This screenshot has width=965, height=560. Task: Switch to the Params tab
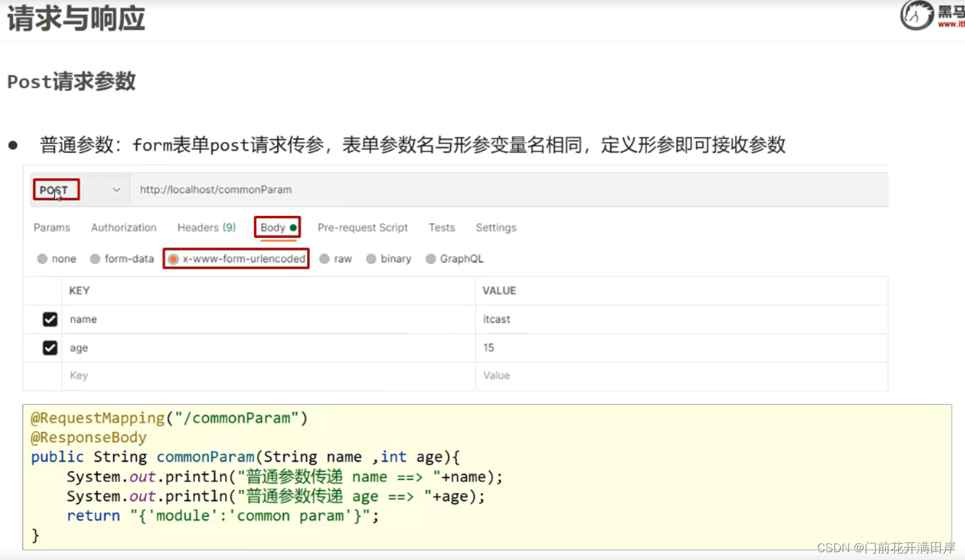pyautogui.click(x=52, y=228)
